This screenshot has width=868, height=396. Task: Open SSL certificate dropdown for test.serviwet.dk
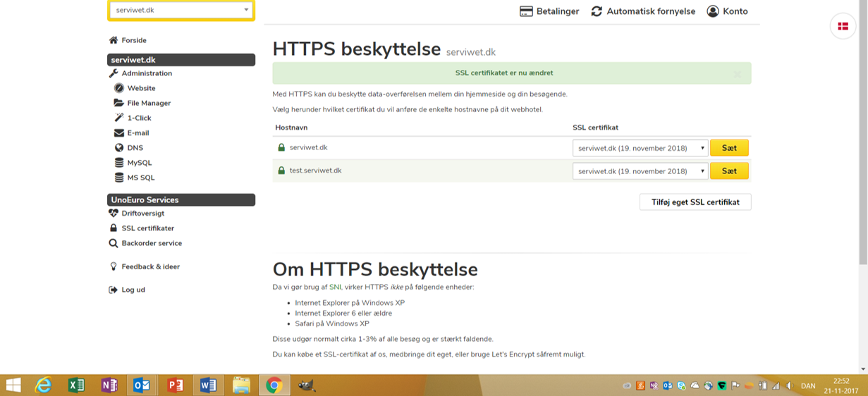(x=640, y=171)
